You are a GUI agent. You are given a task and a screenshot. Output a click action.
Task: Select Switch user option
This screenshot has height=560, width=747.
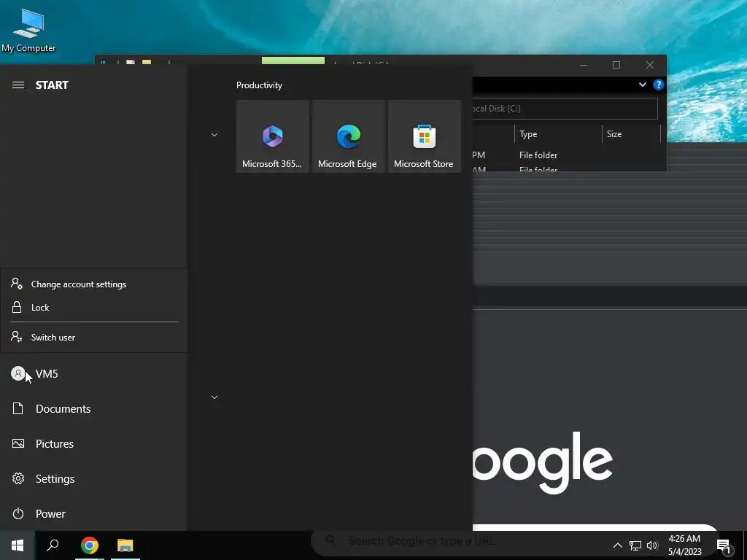[94, 337]
